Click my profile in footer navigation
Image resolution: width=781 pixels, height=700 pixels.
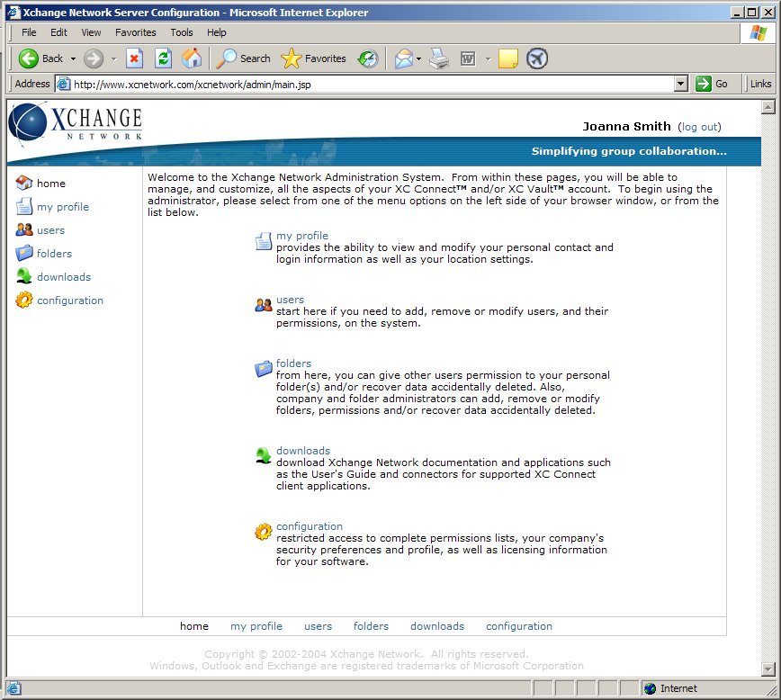pyautogui.click(x=256, y=626)
